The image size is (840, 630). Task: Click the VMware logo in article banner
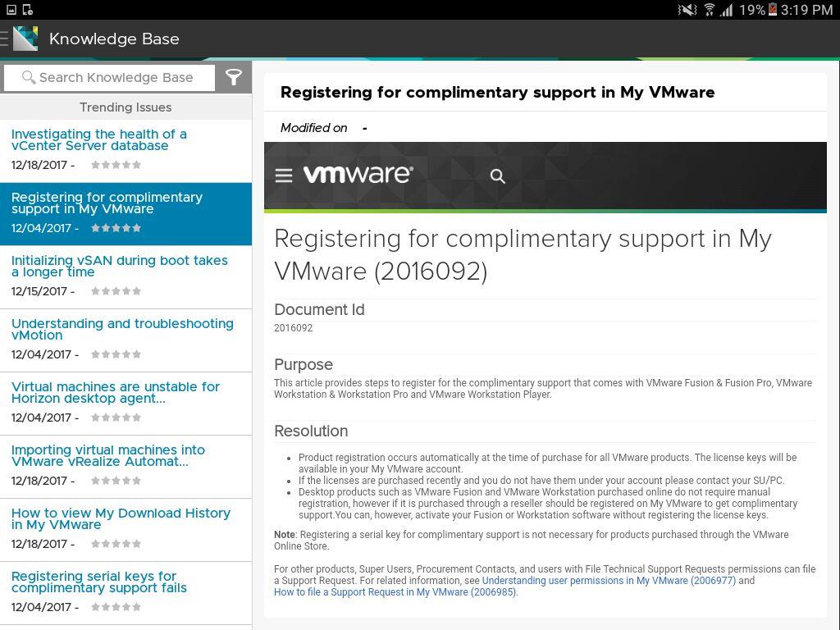(358, 174)
